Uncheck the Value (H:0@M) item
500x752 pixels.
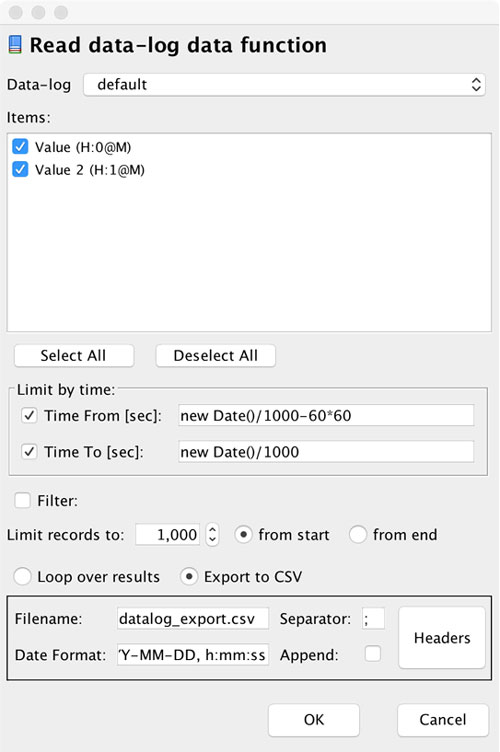(x=20, y=147)
